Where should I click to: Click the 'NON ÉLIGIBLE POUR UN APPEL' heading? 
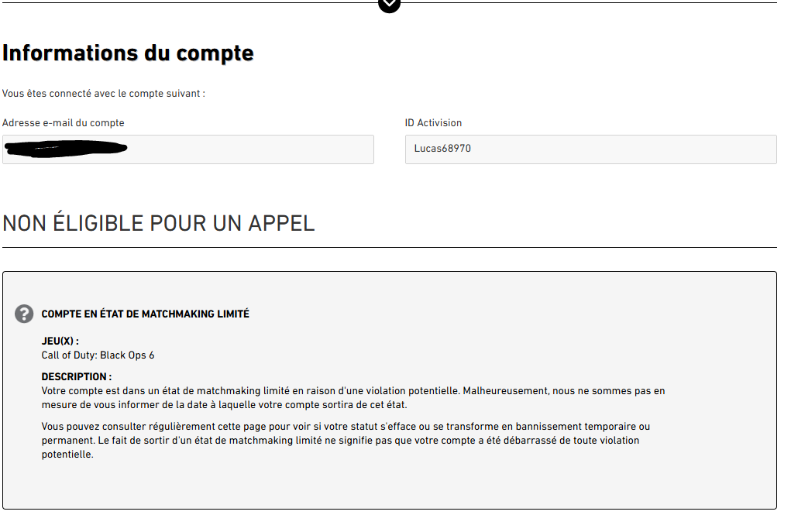[x=158, y=223]
